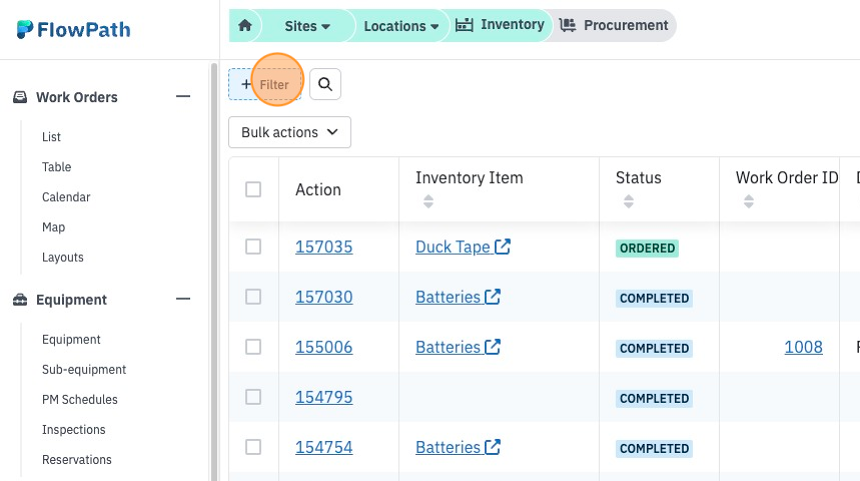The height and width of the screenshot is (481, 860).
Task: Click the Equipment toolbox icon
Action: point(20,300)
